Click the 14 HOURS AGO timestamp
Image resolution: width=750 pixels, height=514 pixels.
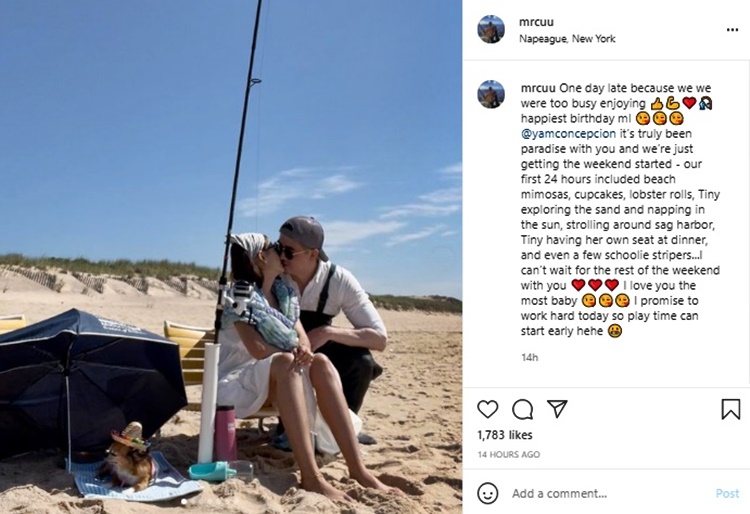[x=508, y=454]
